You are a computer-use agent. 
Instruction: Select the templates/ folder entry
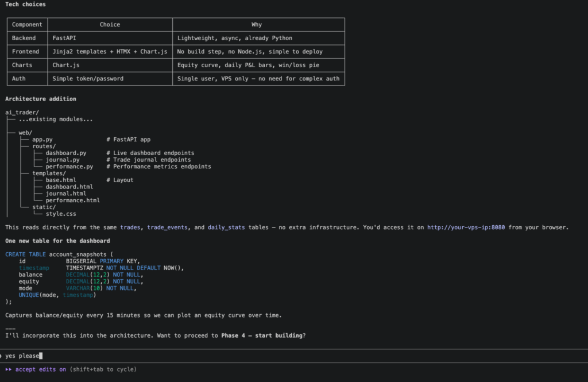49,173
